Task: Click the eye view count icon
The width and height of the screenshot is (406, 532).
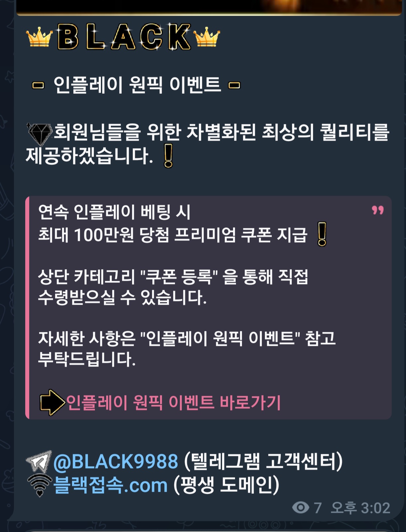Action: coord(300,507)
